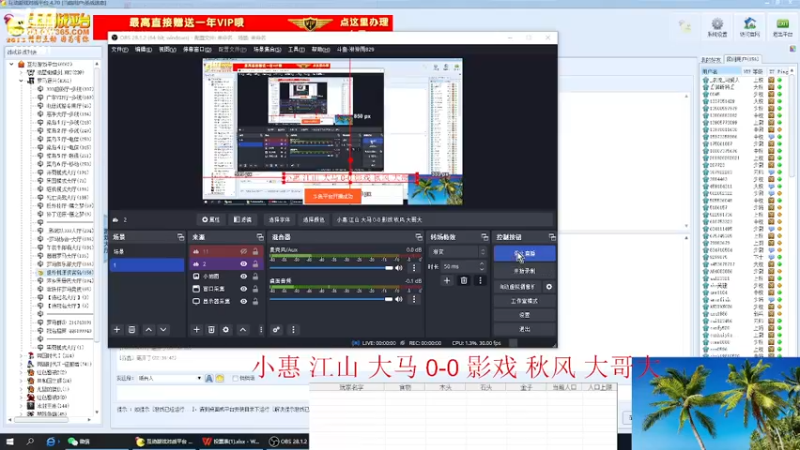Viewport: 800px width, 450px height.
Task: Open Desktop Audio channel three-dot options
Action: (414, 299)
